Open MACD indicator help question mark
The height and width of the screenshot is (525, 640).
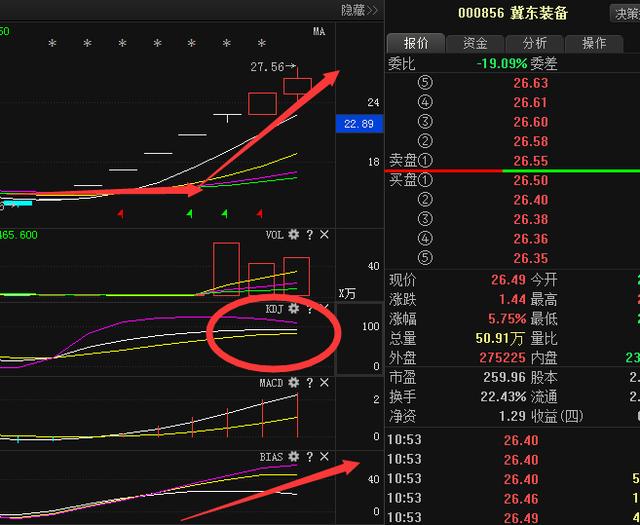[x=309, y=383]
